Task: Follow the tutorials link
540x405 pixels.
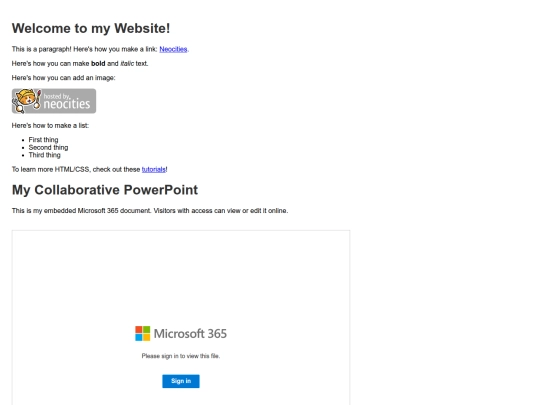Action: pyautogui.click(x=154, y=169)
